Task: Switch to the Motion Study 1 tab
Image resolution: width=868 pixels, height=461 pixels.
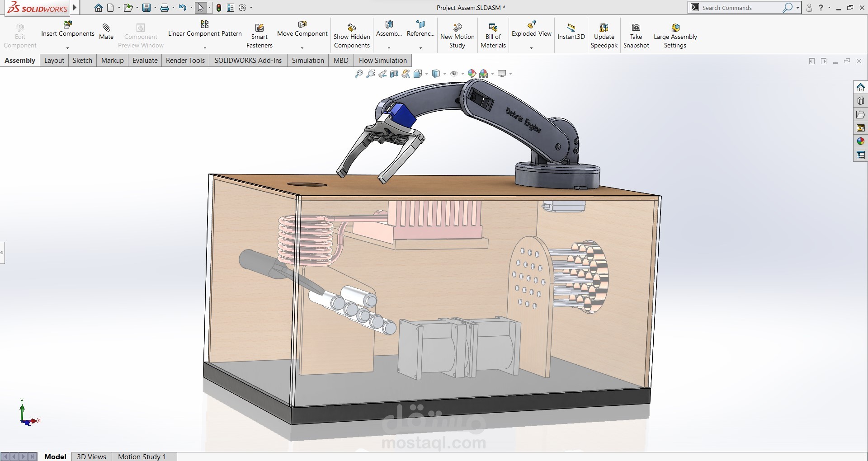Action: (143, 456)
